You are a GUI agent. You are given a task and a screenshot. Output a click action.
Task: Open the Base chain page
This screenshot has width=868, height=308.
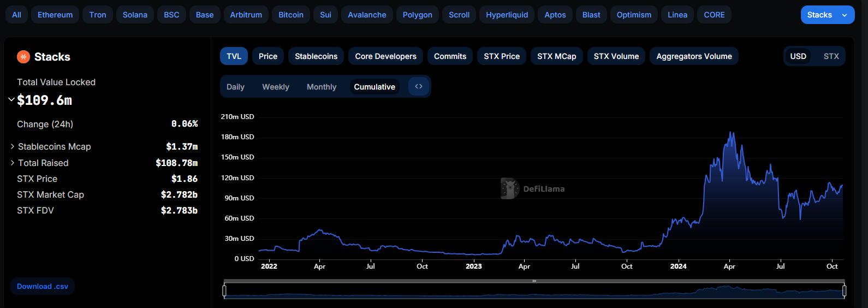(x=205, y=15)
